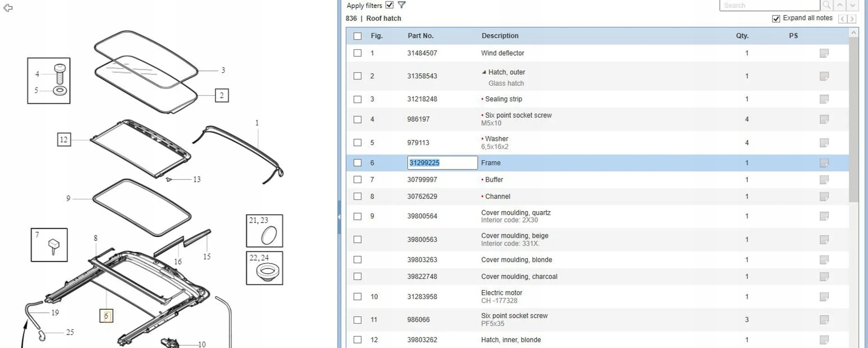Viewport: 868px width, 348px height.
Task: Select highlighted callout 6 in the diagram
Action: tap(106, 316)
